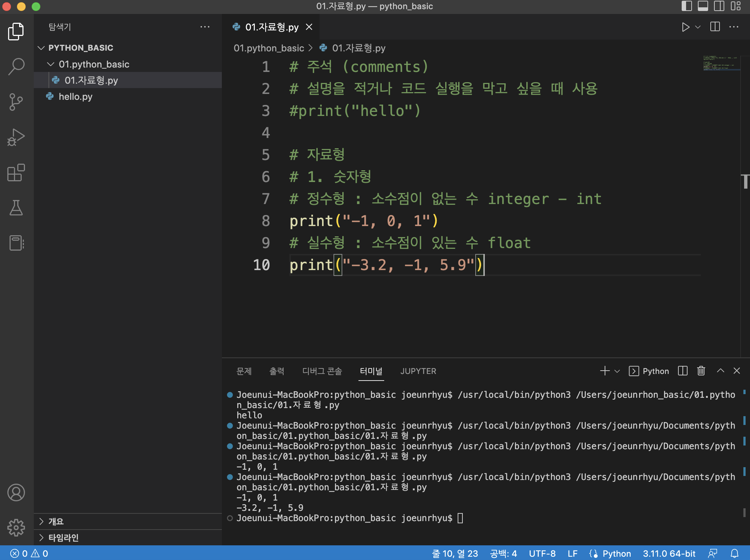Open Run and Debug view
This screenshot has width=750, height=560.
[16, 137]
